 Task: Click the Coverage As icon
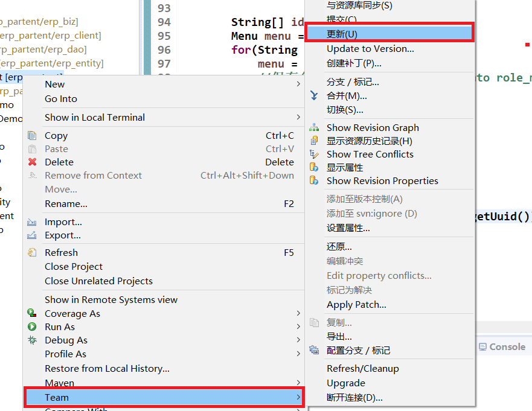click(32, 313)
